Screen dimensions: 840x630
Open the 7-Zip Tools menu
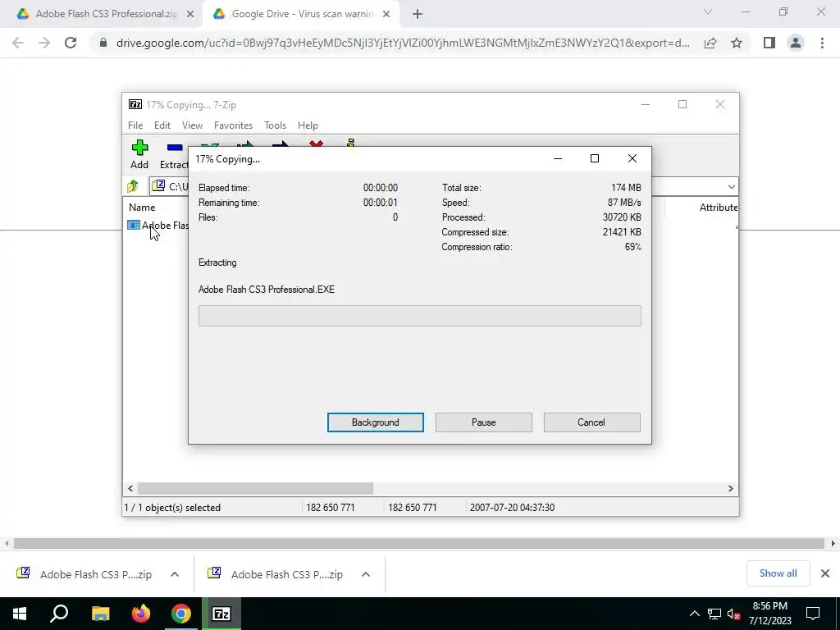point(275,126)
